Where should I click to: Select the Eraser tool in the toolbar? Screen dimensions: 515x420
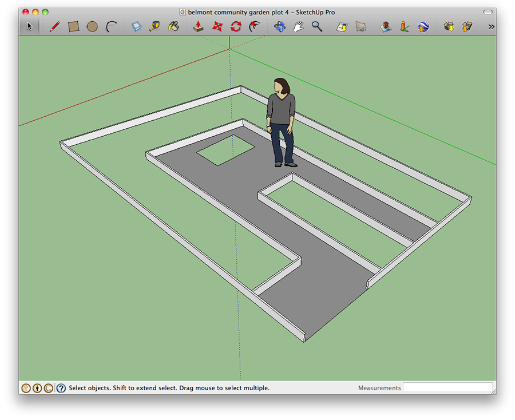(136, 26)
